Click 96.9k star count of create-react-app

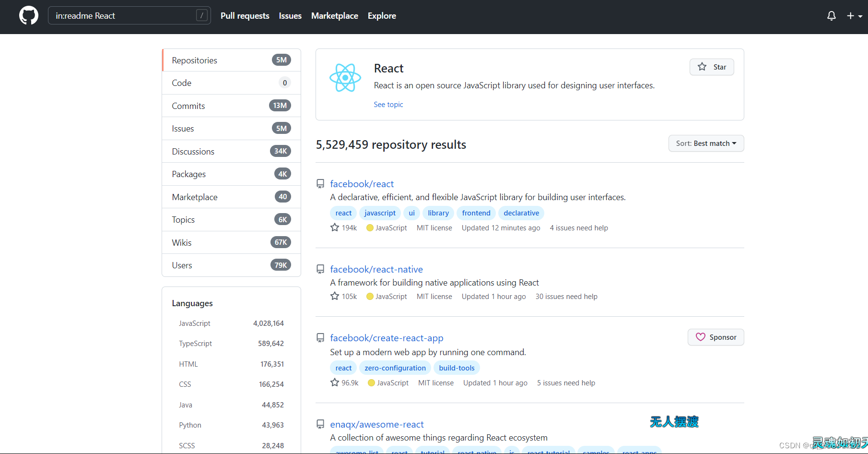[x=344, y=383]
